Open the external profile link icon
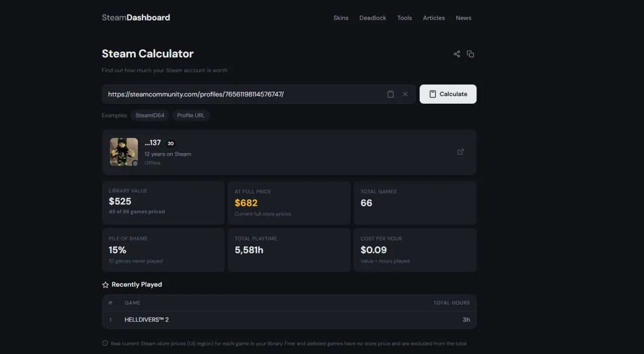The image size is (644, 354). (460, 152)
